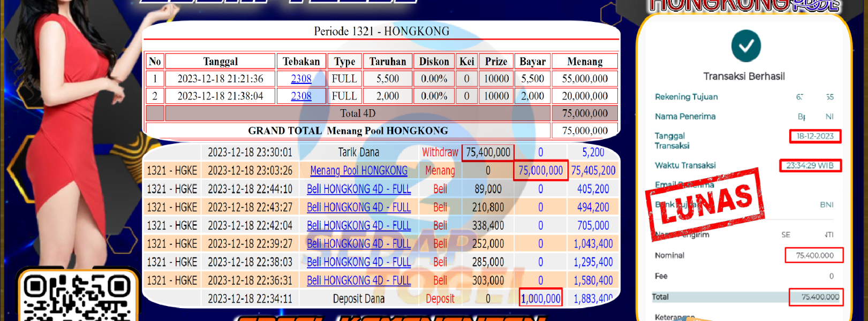
Task: Click the Total 4D row label
Action: click(x=358, y=113)
